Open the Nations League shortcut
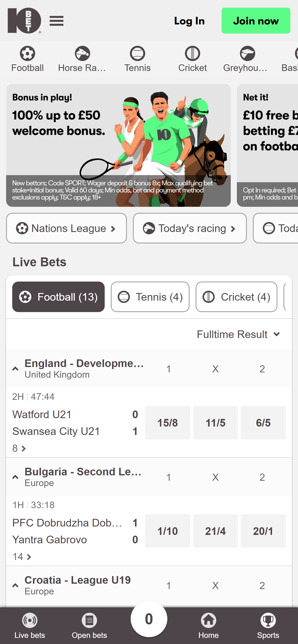This screenshot has height=644, width=298. (66, 228)
